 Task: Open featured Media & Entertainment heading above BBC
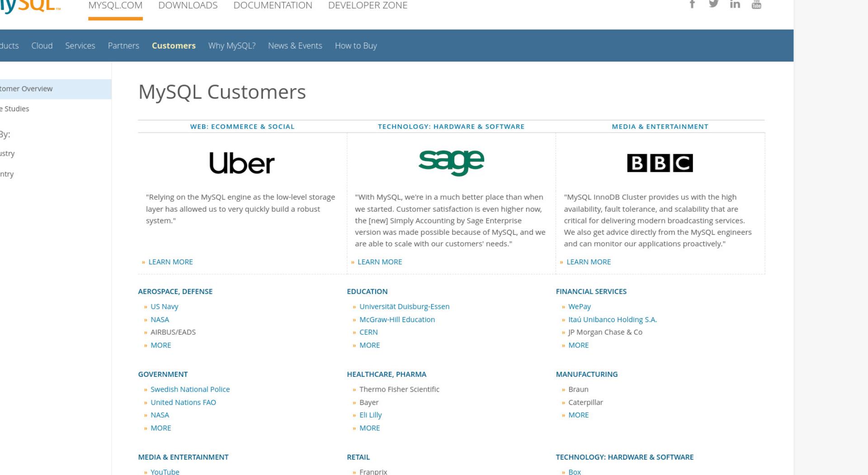[660, 127]
